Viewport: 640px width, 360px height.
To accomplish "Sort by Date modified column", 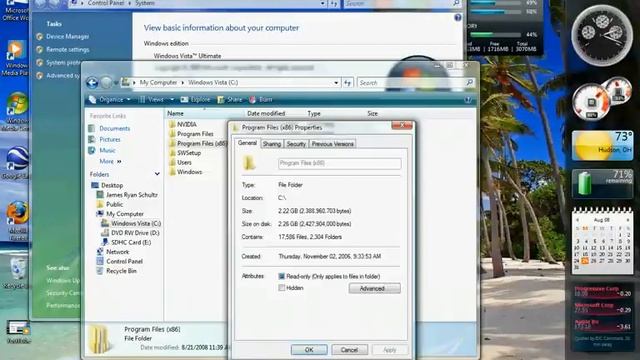I will tap(266, 113).
